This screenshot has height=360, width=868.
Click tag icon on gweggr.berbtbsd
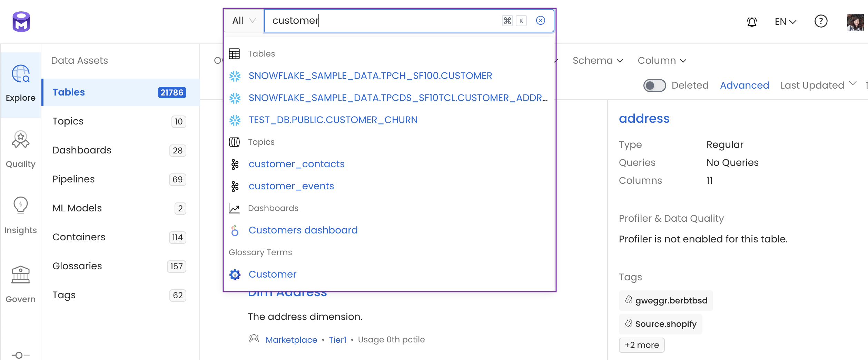click(x=629, y=300)
